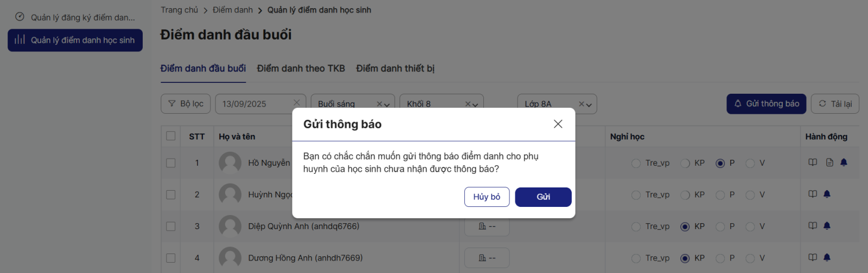Image resolution: width=868 pixels, height=273 pixels.
Task: Click the book icon in row 2
Action: [x=813, y=194]
